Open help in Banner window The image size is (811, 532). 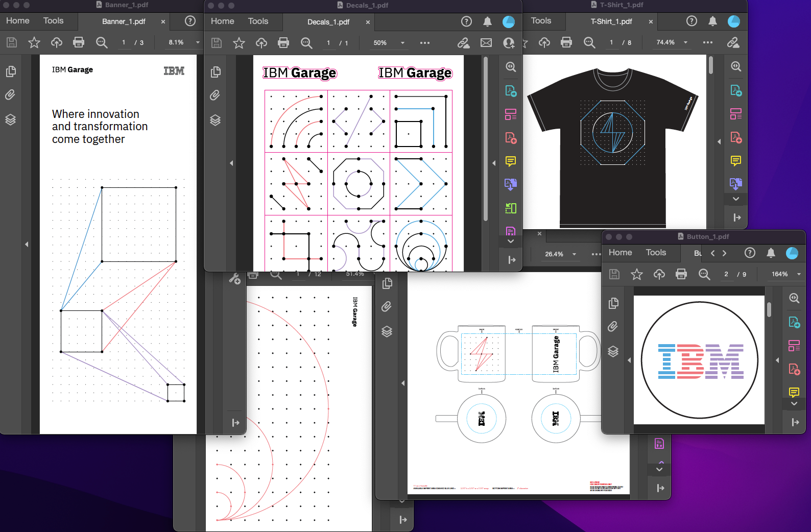point(190,21)
